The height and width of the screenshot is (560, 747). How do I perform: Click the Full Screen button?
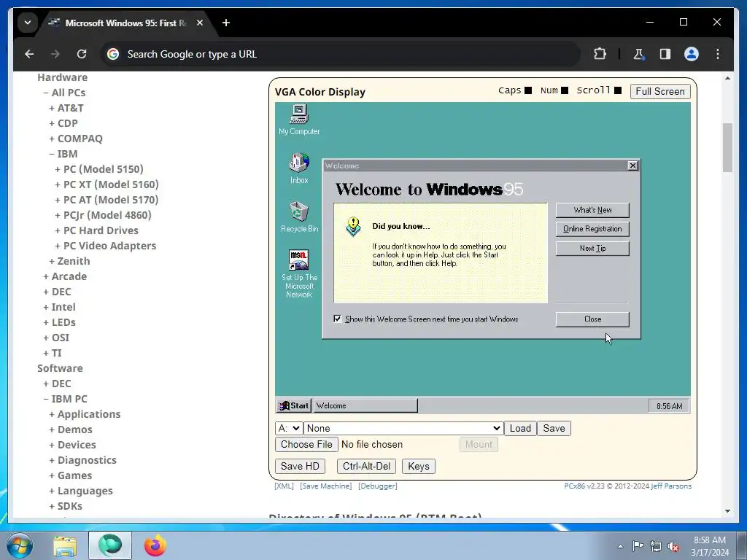tap(660, 91)
